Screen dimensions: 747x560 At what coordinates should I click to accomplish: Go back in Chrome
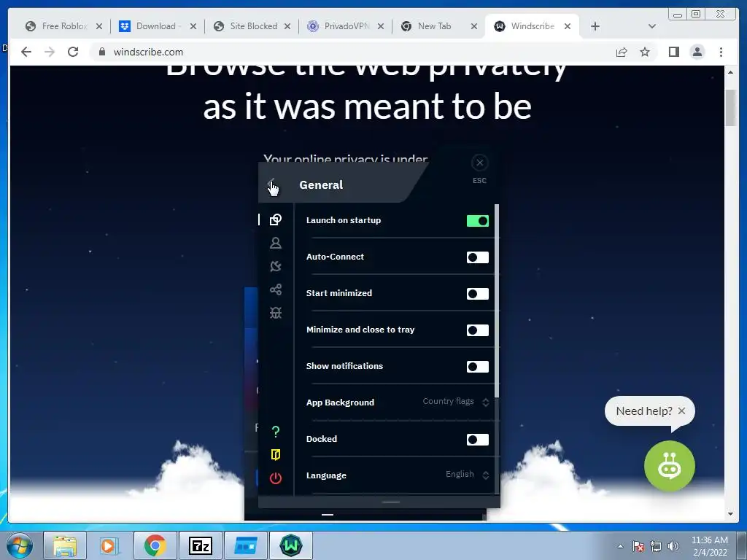coord(26,52)
